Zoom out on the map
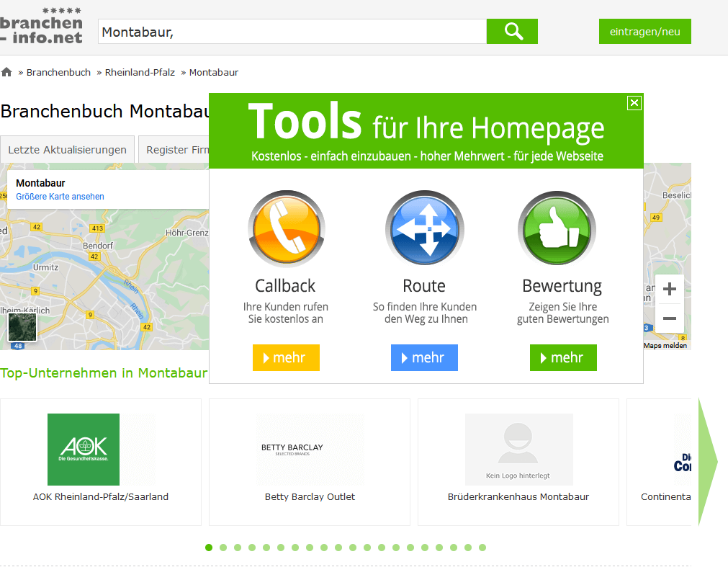 coord(669,318)
